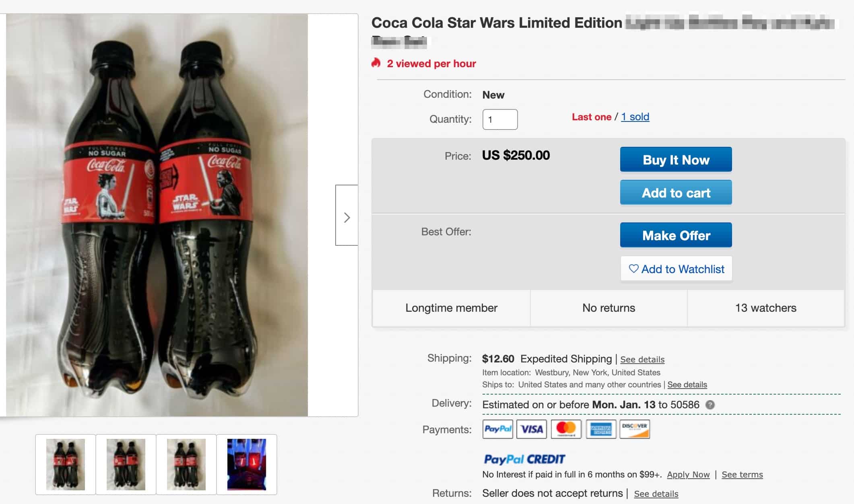Open the '1 sold' link
This screenshot has width=854, height=504.
click(635, 117)
